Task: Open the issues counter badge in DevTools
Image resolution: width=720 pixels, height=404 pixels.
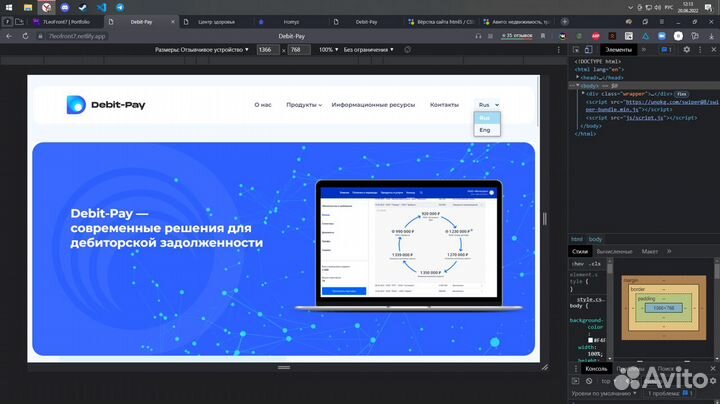Action: pos(666,50)
